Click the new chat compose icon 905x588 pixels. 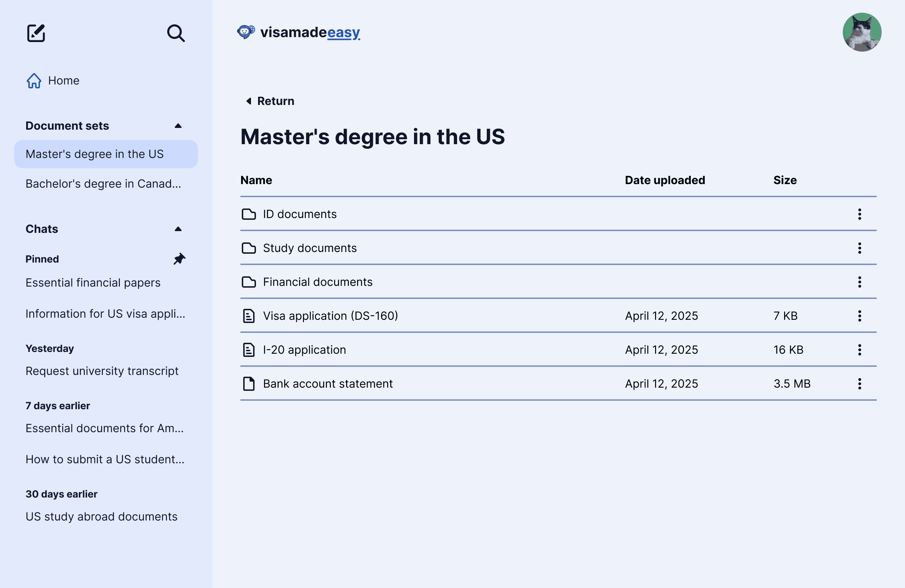tap(36, 33)
